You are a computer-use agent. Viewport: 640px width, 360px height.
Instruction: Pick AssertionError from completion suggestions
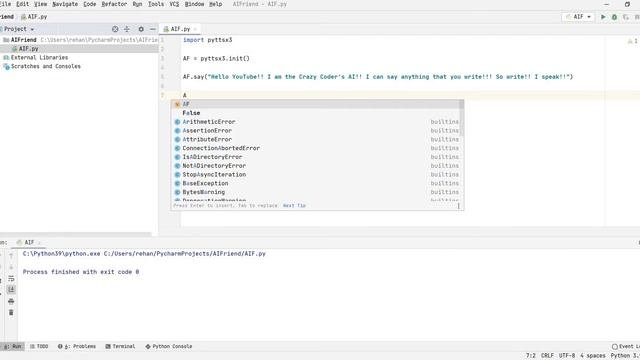point(315,131)
